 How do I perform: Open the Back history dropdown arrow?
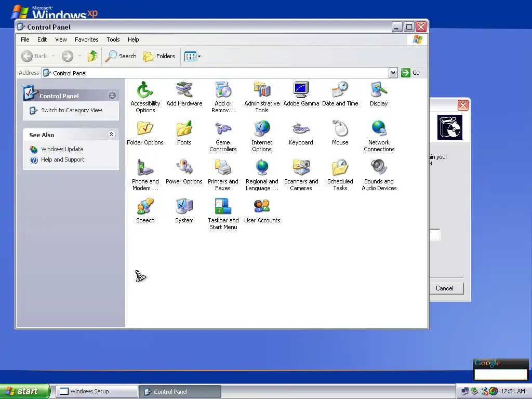click(54, 56)
